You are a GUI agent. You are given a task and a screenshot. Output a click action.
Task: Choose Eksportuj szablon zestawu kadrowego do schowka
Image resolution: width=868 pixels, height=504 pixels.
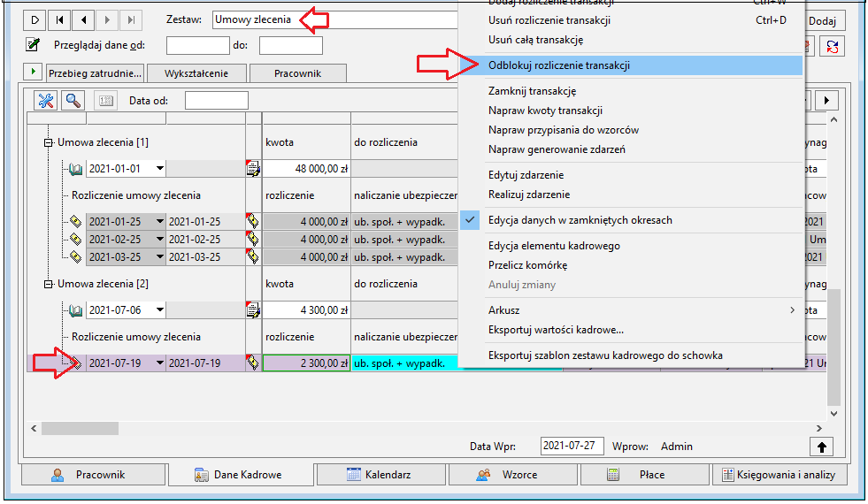point(631,355)
